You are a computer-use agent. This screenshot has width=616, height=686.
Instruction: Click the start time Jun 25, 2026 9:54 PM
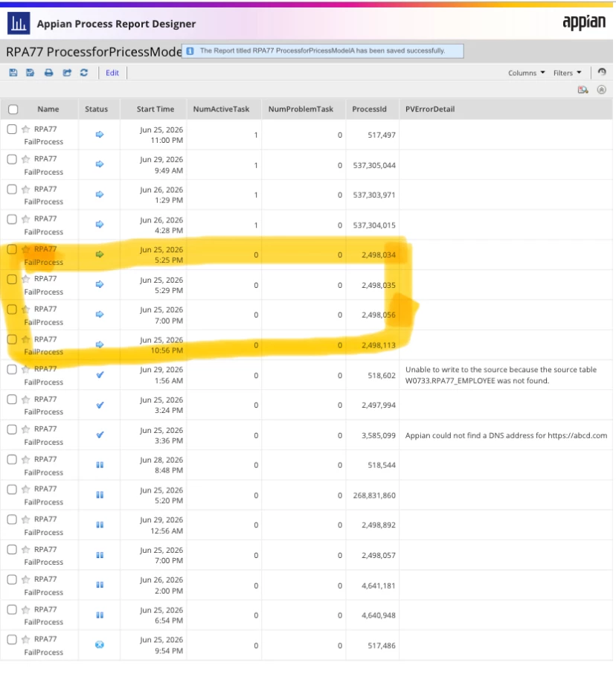pos(161,645)
